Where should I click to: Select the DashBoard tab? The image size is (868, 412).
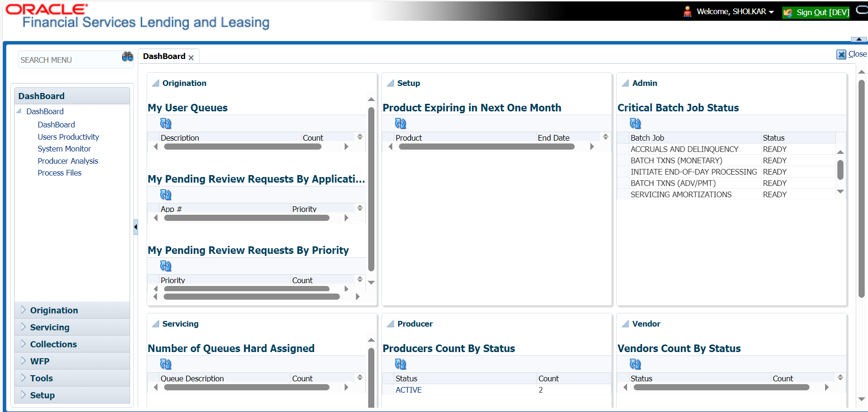[164, 56]
